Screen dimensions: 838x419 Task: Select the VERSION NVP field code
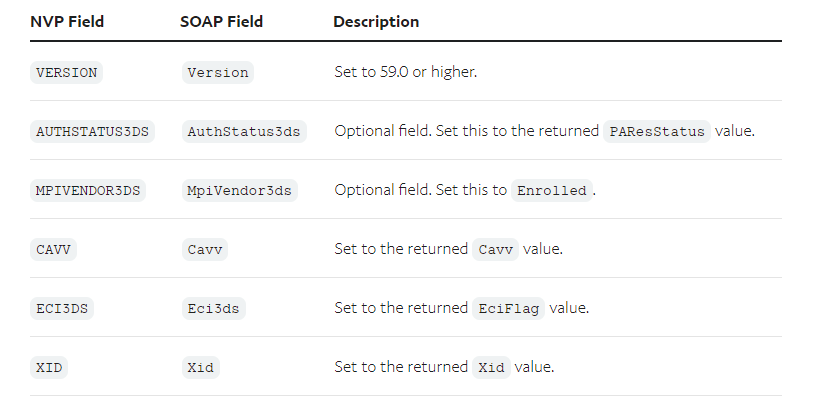(67, 73)
